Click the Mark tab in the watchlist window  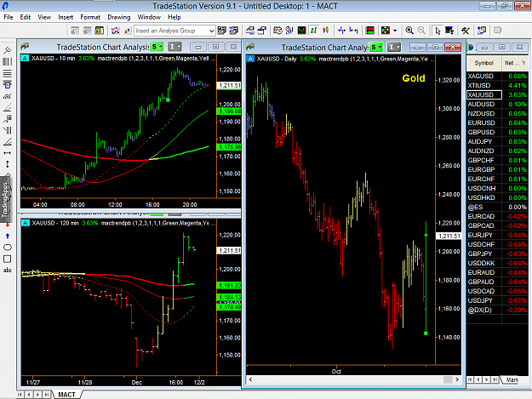coord(512,379)
